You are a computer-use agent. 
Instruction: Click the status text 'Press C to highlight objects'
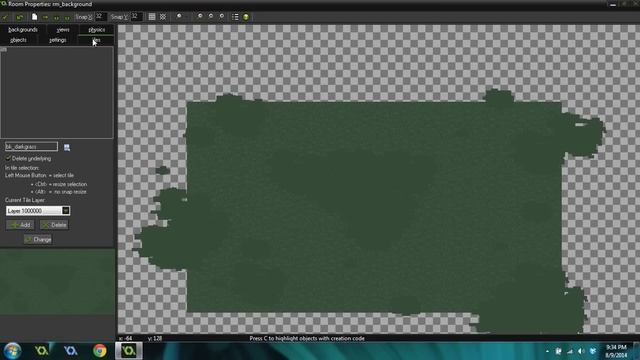pos(307,338)
